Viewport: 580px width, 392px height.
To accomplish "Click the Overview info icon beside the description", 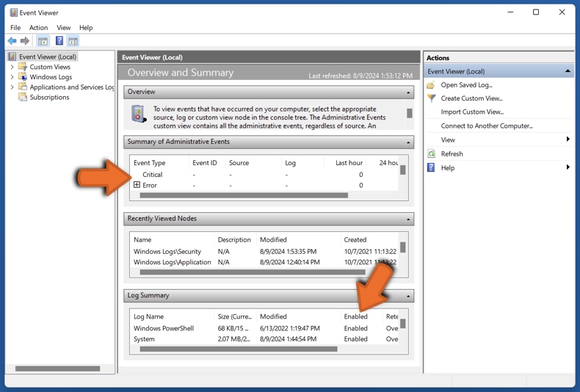I will coord(139,114).
